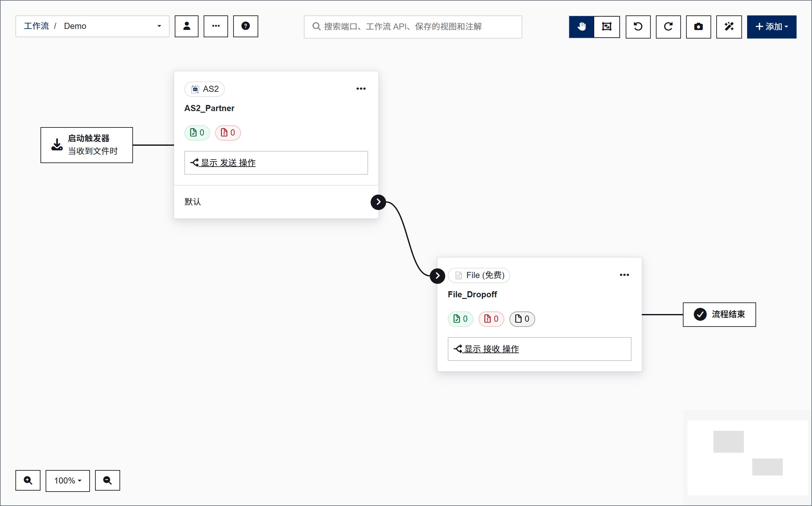Image resolution: width=812 pixels, height=506 pixels.
Task: Click AS2_Partner green success count badge
Action: point(197,133)
